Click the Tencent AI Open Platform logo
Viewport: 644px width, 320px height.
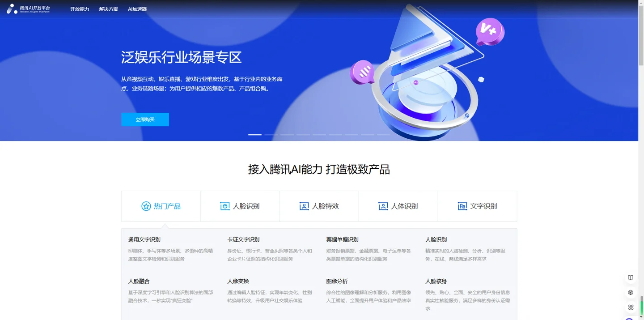point(28,9)
